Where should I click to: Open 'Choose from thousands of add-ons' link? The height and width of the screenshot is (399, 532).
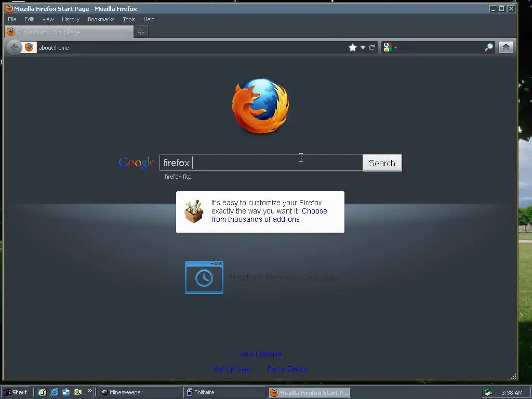[x=269, y=215]
